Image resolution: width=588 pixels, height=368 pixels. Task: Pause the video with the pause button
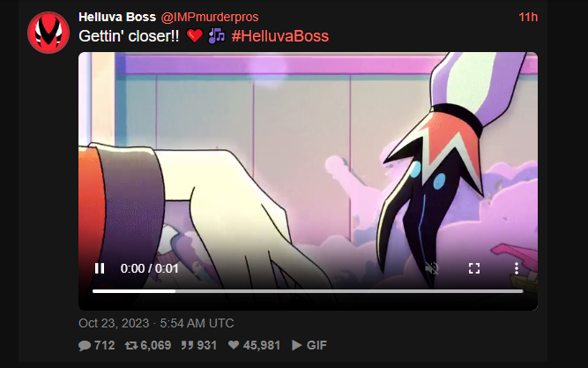pos(100,268)
